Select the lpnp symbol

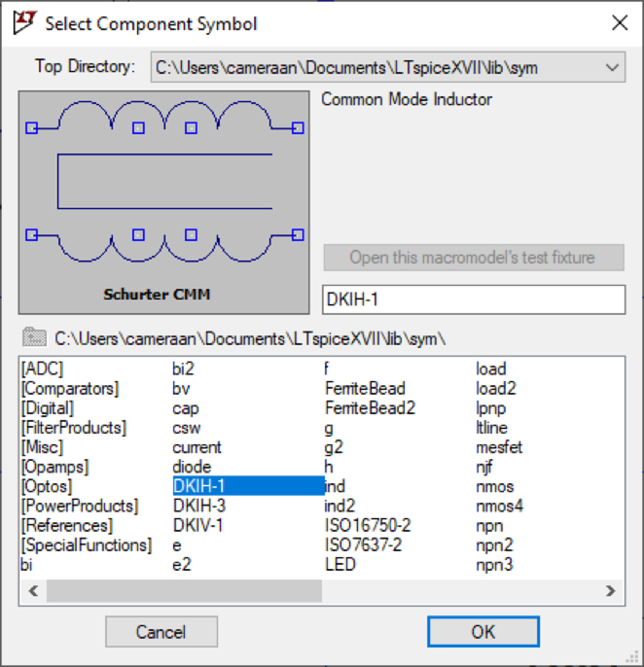click(491, 408)
